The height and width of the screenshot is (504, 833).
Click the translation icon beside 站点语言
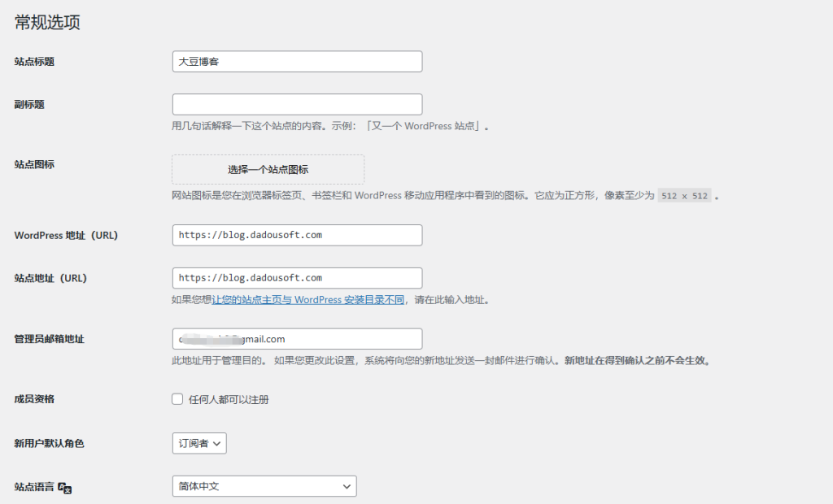click(x=66, y=488)
